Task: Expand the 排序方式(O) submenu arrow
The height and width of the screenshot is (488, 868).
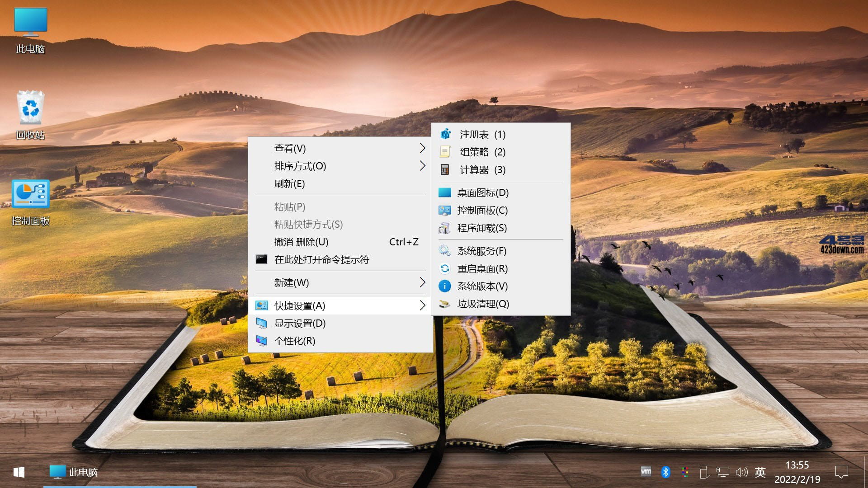Action: (x=422, y=166)
